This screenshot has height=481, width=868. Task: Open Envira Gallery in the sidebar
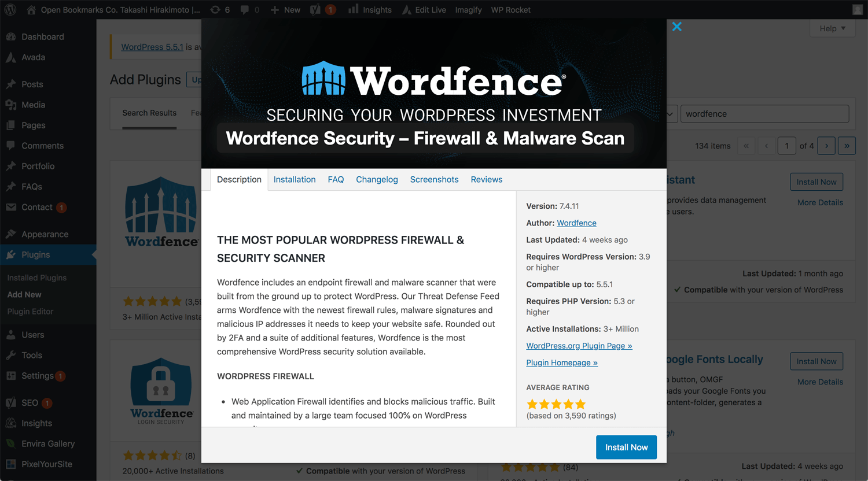48,444
